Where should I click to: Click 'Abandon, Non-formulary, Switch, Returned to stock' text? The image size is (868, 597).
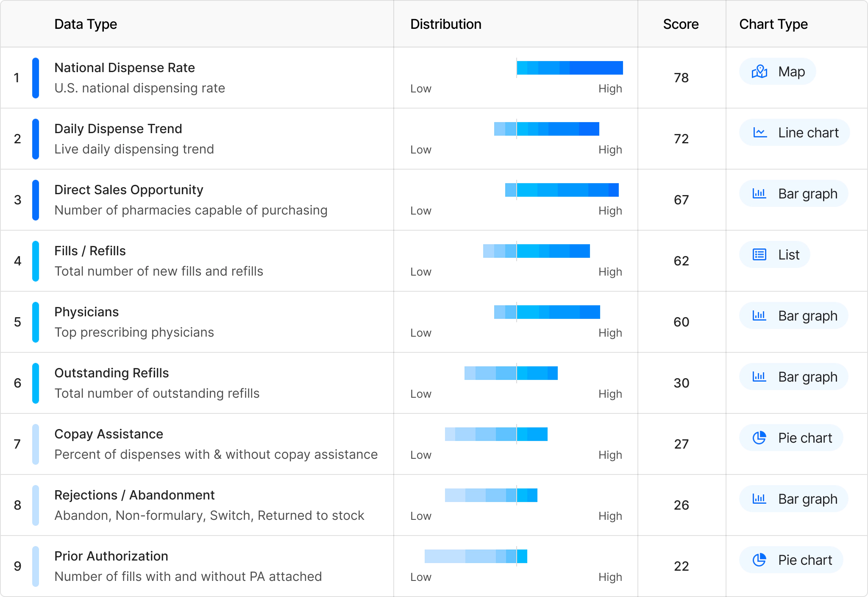[209, 516]
